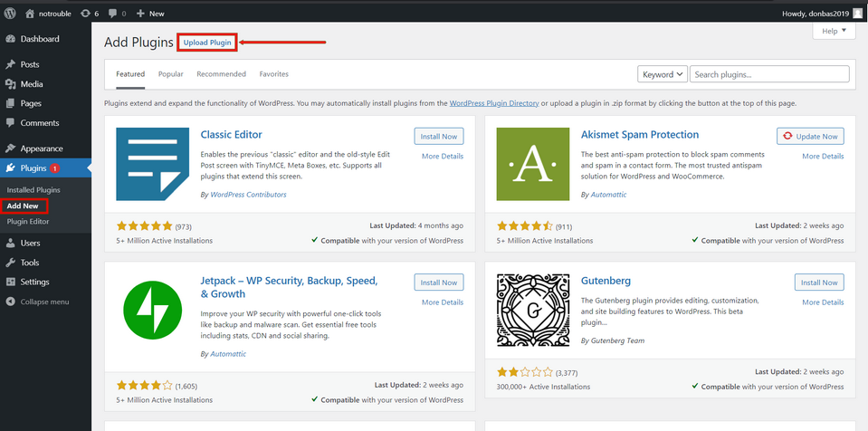Screen dimensions: 868x431
Task: Click the plus New content button
Action: click(x=150, y=14)
